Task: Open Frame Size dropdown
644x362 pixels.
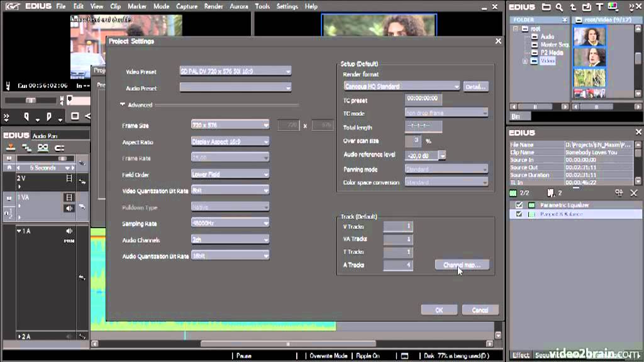Action: tap(230, 125)
